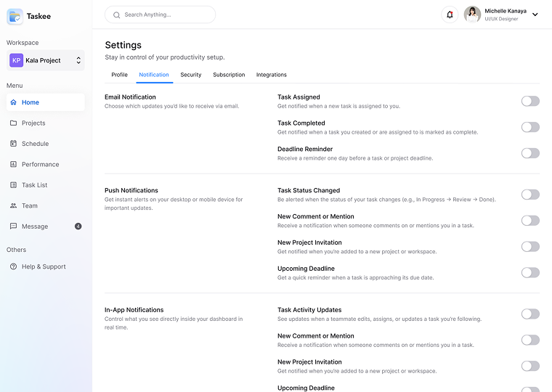
Task: Click the Workspace section label
Action: (x=23, y=43)
